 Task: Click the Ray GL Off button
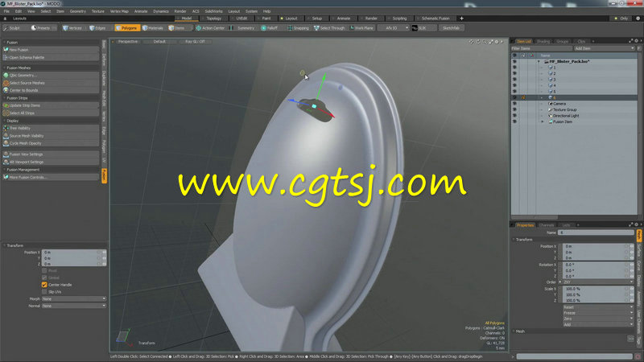pyautogui.click(x=195, y=42)
